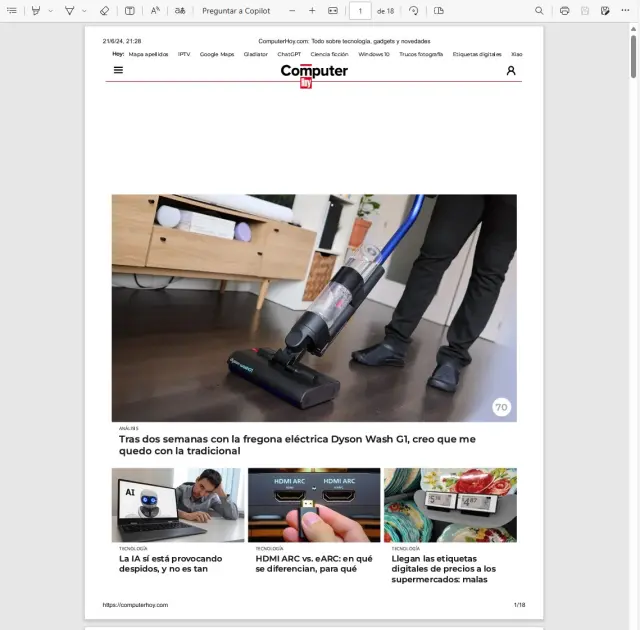Print the PDF document
This screenshot has height=630, width=640.
click(565, 10)
